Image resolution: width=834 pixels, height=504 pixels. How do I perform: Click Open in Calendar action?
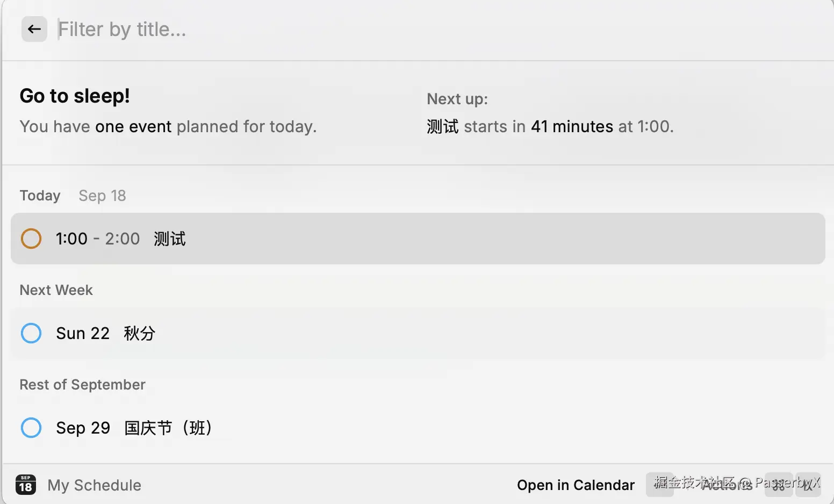click(576, 485)
